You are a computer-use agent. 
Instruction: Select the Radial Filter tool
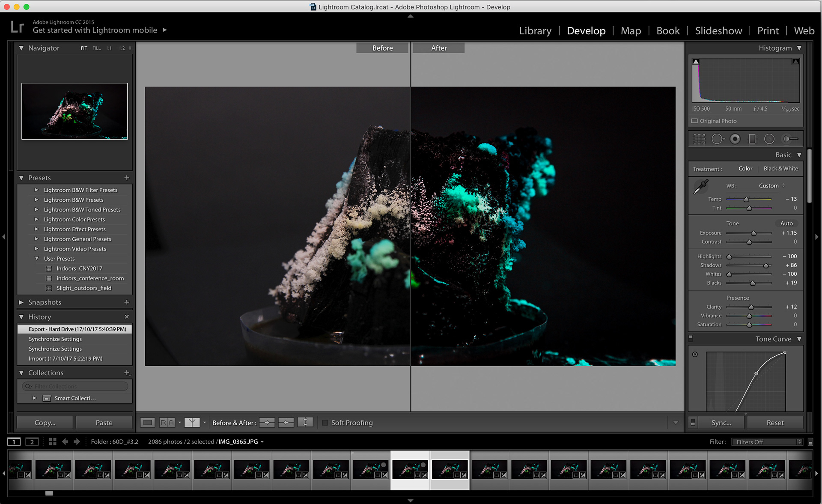pos(769,139)
